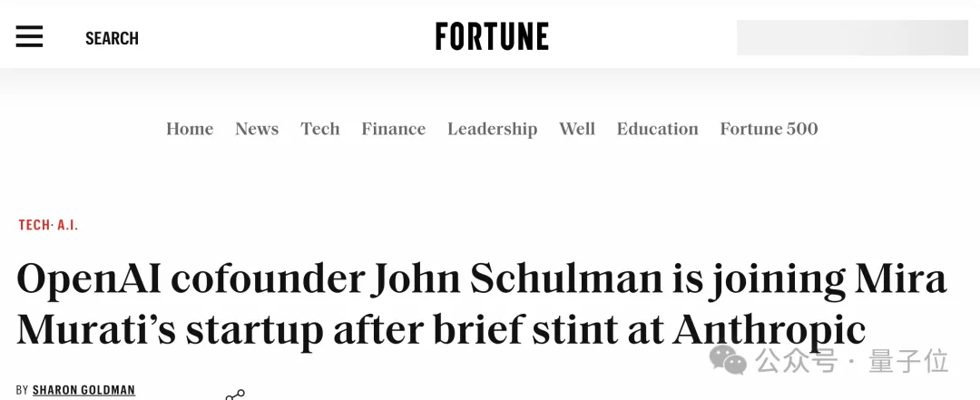Open author Sharon Goldman's profile link
980x400 pixels.
[83, 390]
